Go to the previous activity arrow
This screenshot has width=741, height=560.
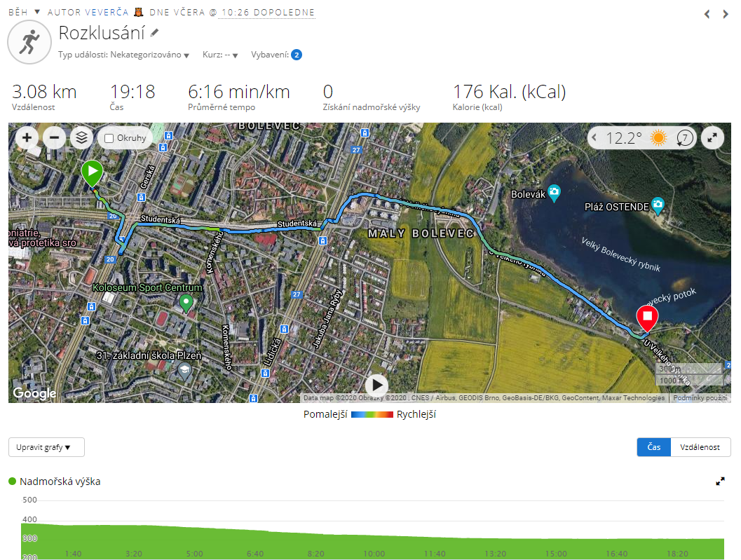coord(707,14)
